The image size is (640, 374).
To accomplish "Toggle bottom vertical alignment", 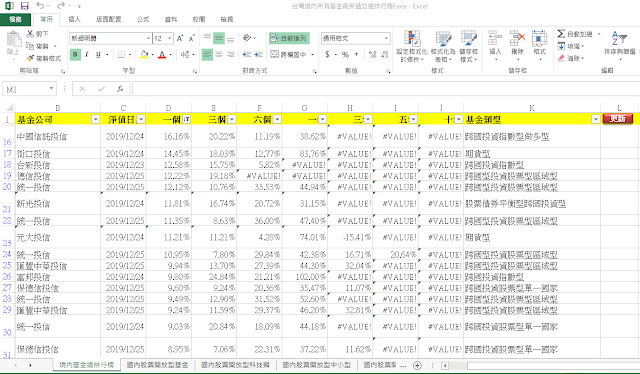I will click(x=230, y=38).
